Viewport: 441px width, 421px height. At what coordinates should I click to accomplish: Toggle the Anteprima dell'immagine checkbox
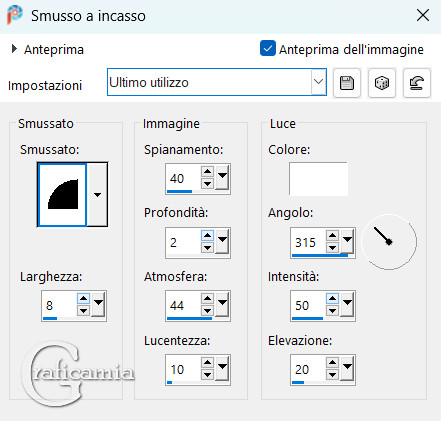click(268, 49)
